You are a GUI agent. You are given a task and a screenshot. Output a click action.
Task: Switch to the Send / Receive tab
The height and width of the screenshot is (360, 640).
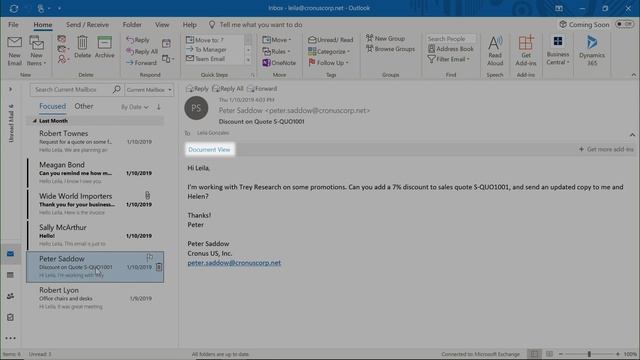87,24
